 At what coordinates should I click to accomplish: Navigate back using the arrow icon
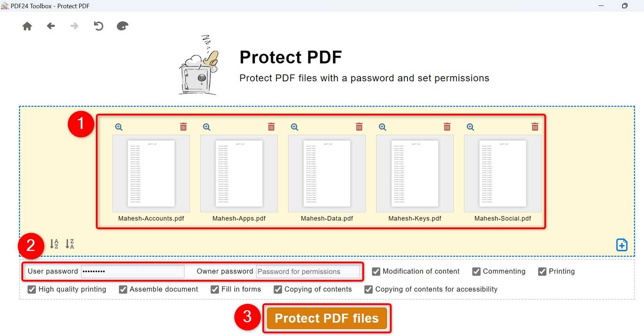[51, 26]
